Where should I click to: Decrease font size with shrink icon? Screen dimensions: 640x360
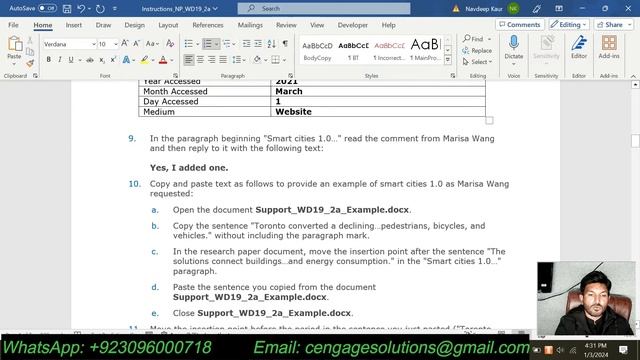pyautogui.click(x=137, y=43)
